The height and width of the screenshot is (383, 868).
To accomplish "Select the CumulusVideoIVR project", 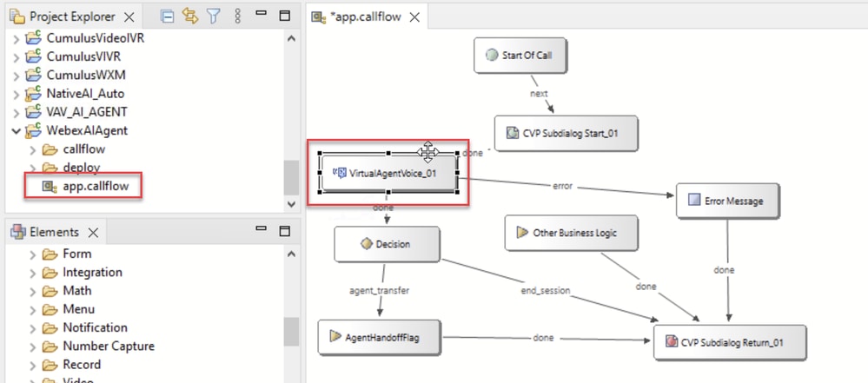I will click(96, 39).
